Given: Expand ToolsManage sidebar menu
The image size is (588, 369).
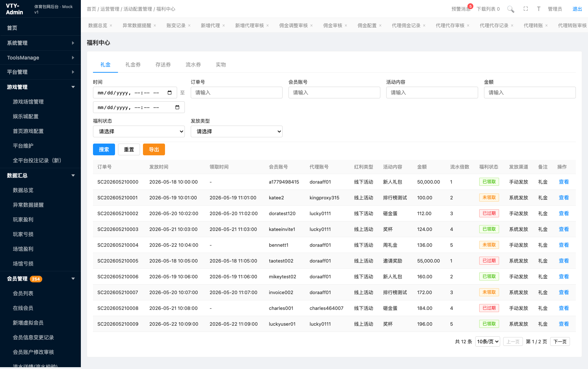Looking at the screenshot, I should (40, 58).
